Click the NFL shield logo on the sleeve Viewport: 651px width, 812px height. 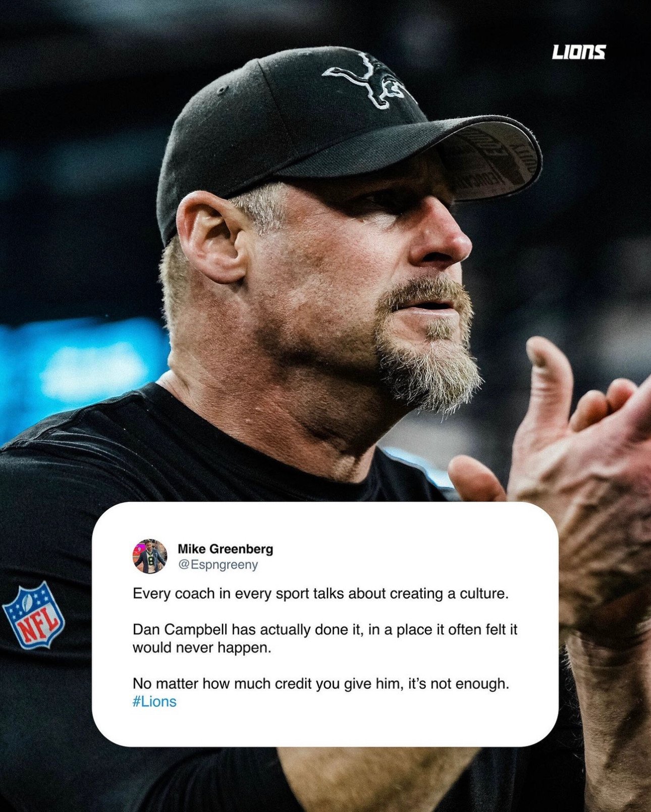[x=33, y=615]
